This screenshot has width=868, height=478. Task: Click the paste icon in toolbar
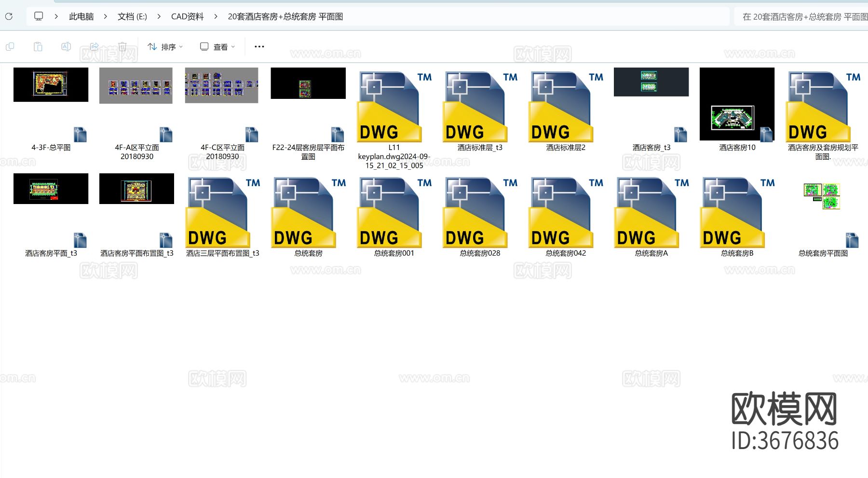38,47
